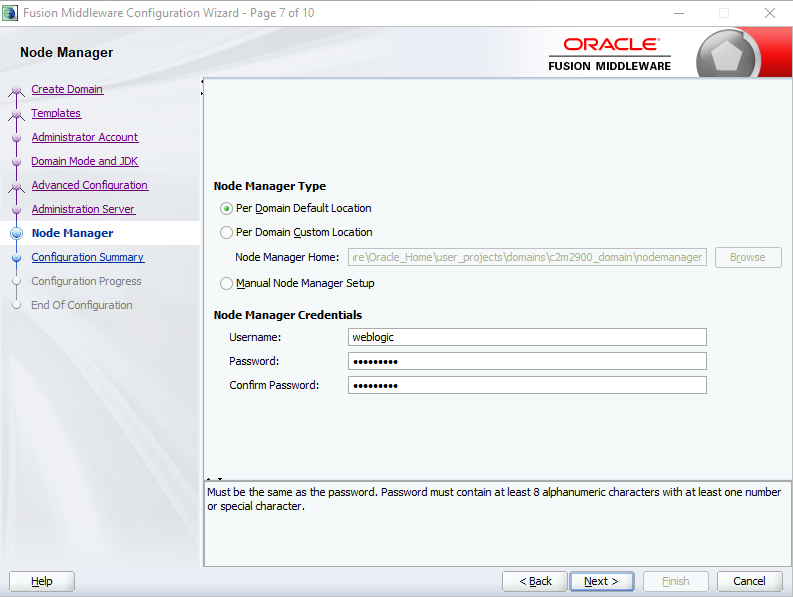Click the Browse button

tap(748, 257)
